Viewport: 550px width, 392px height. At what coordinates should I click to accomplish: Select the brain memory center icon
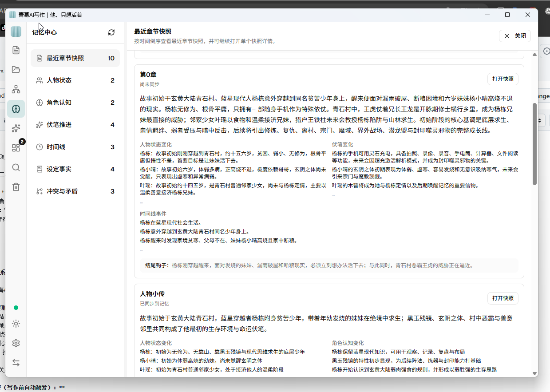point(16,109)
